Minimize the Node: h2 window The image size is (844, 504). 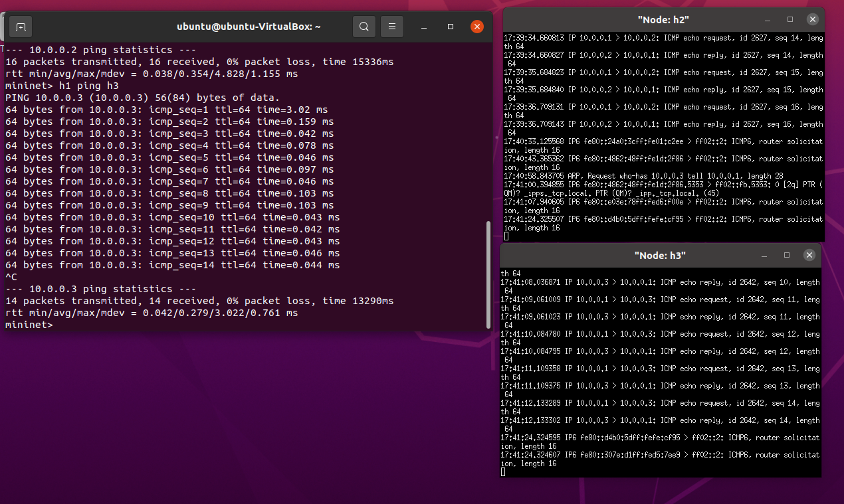coord(768,19)
